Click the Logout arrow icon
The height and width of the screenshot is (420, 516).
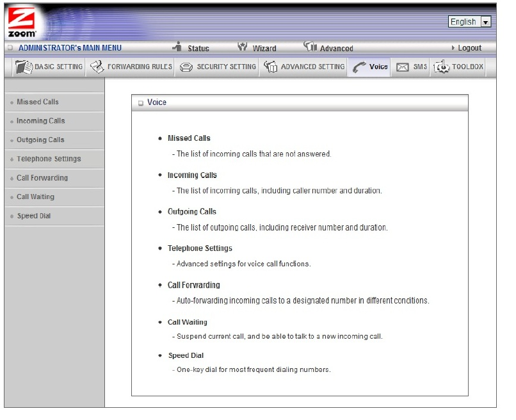(453, 48)
